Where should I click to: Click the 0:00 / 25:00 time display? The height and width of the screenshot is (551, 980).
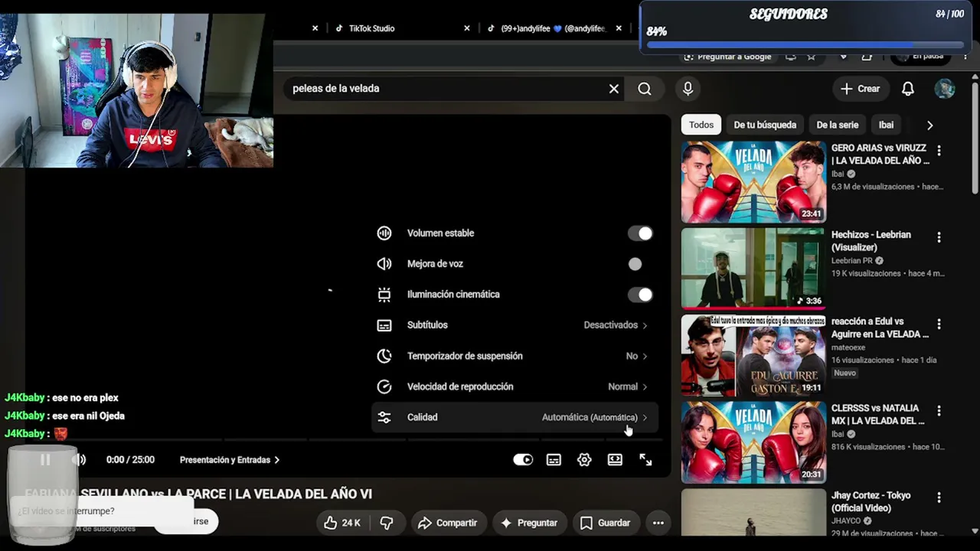point(130,460)
